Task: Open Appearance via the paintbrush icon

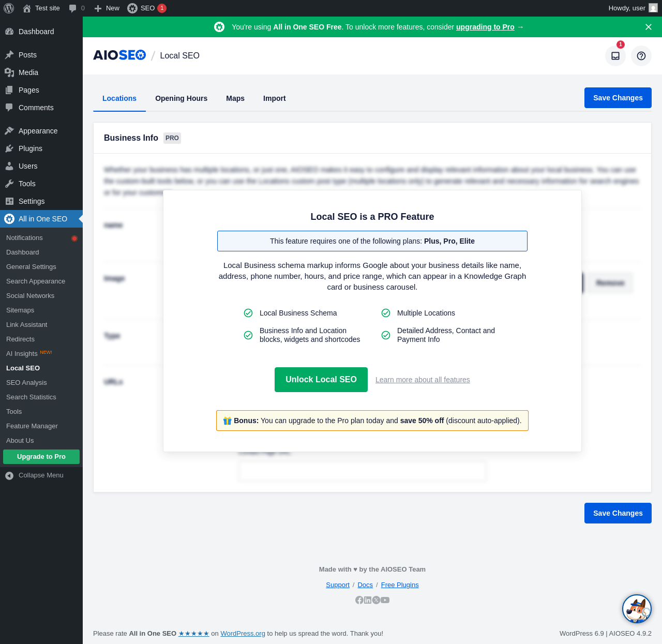Action: coord(9,131)
